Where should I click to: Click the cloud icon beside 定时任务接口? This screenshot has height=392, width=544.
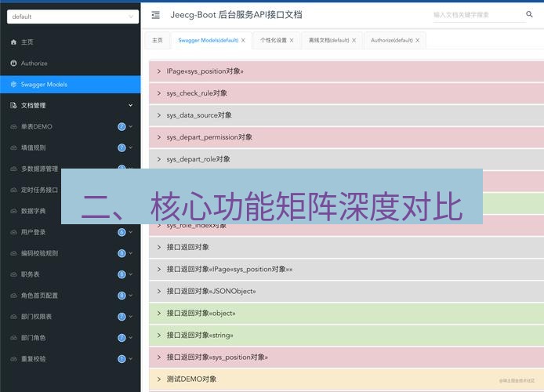pos(13,190)
